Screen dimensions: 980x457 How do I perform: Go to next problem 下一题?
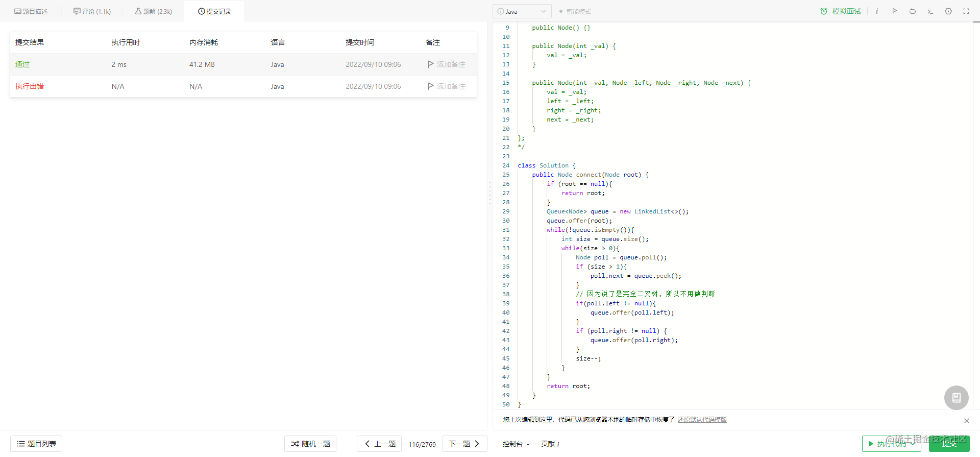coord(465,444)
